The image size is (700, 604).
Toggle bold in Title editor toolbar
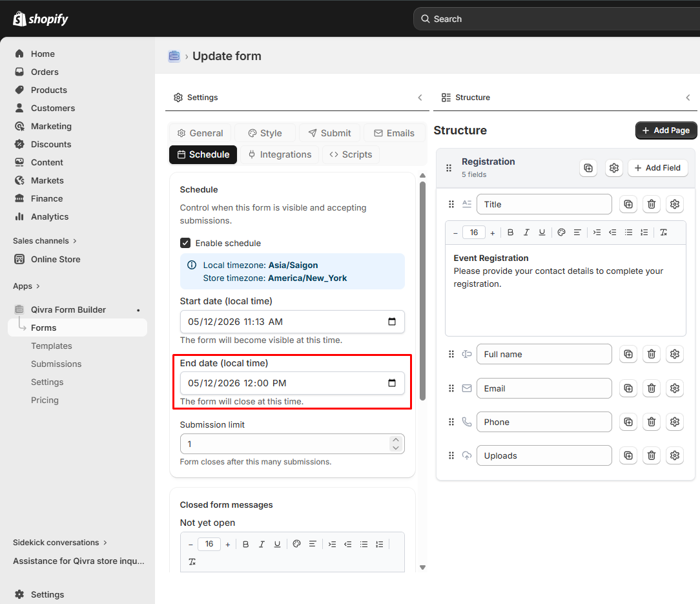pos(510,233)
